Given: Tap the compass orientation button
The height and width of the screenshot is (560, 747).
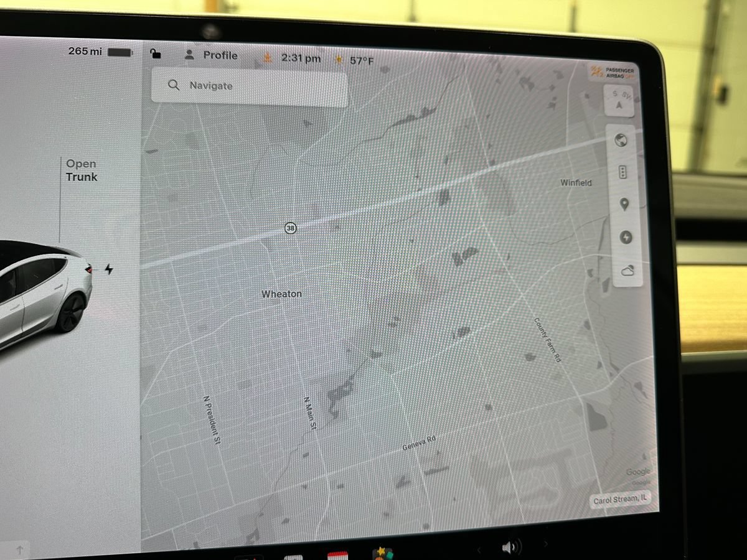Looking at the screenshot, I should [x=619, y=100].
